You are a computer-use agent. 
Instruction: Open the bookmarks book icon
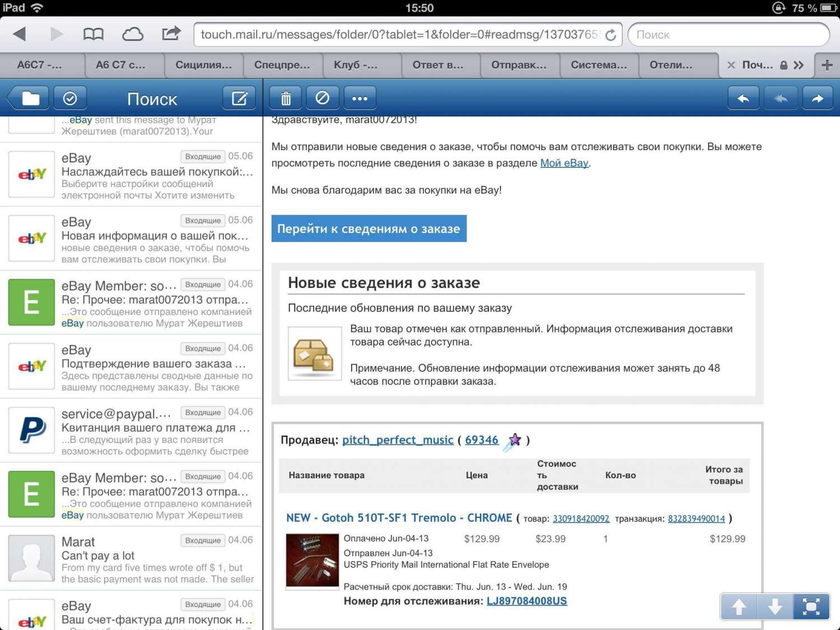94,34
